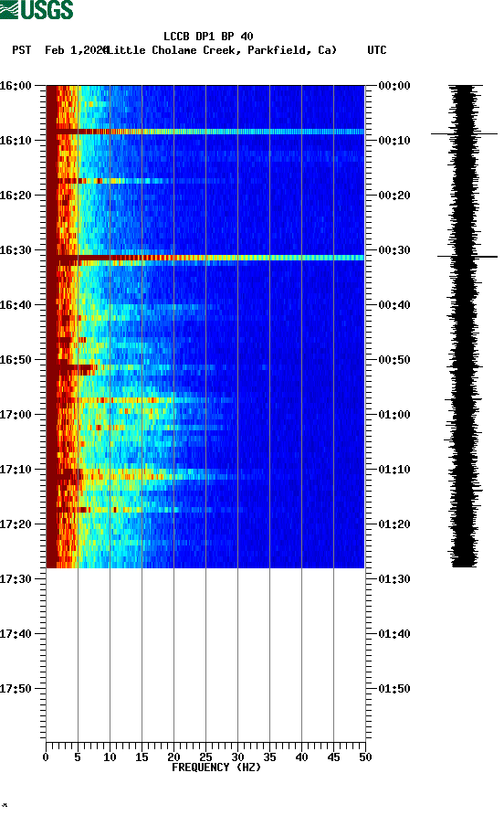The width and height of the screenshot is (504, 815).
Task: Click the 45 Hz frequency tick label
Action: (x=333, y=757)
